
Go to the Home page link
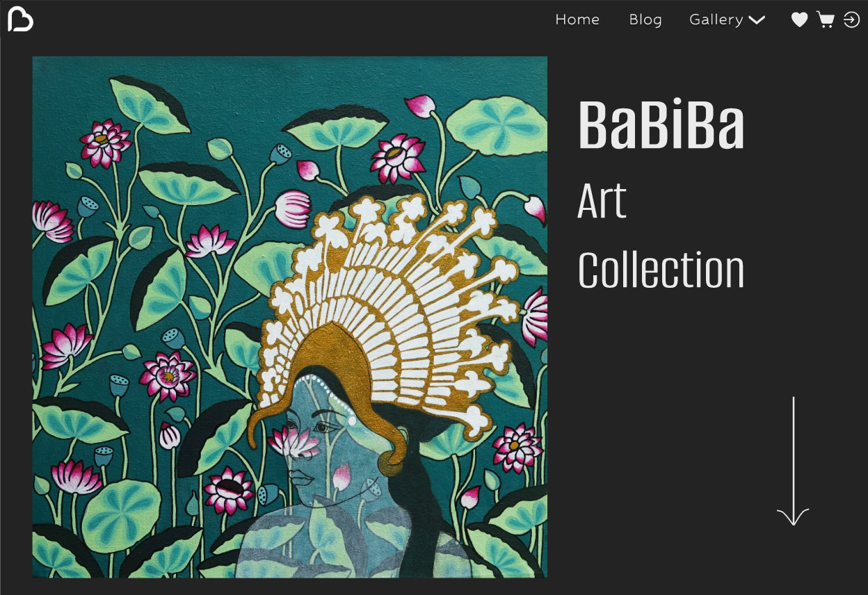577,20
